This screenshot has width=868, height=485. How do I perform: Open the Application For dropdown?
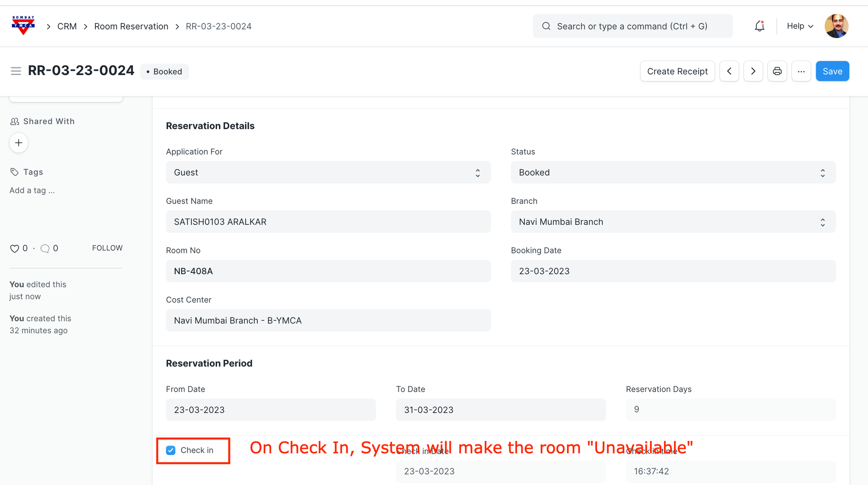pyautogui.click(x=328, y=172)
